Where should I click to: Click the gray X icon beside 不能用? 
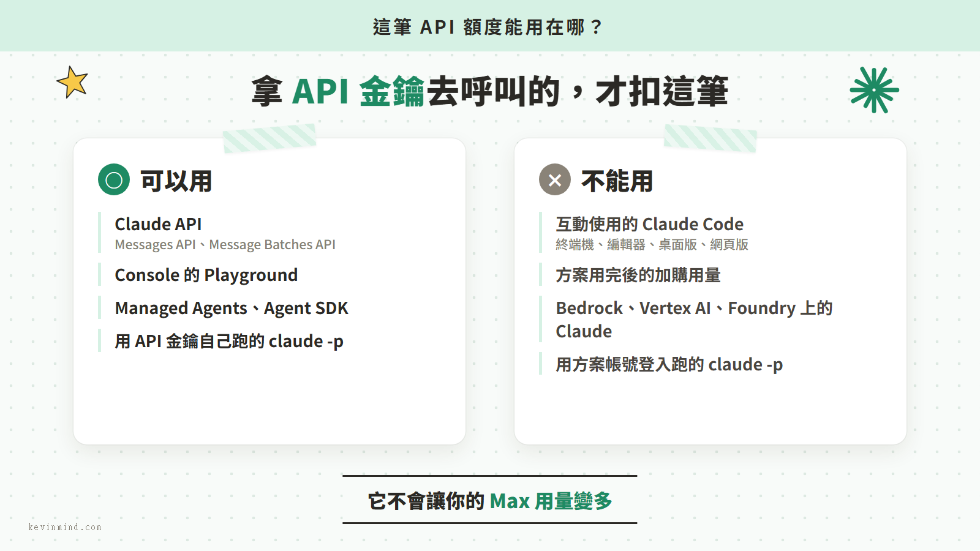click(555, 179)
